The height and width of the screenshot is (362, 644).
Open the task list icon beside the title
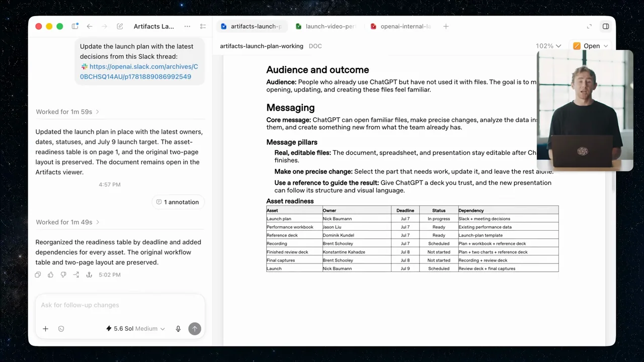(x=203, y=26)
